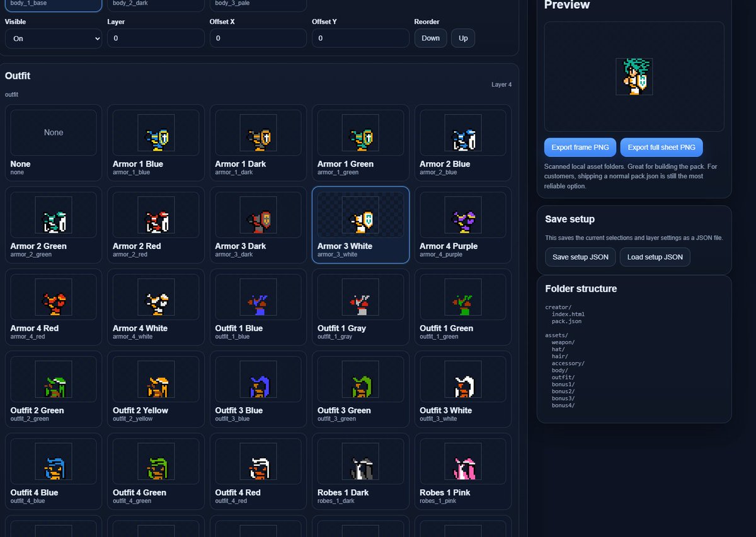Click the accessory/ folder entry
756x537 pixels.
pyautogui.click(x=568, y=363)
